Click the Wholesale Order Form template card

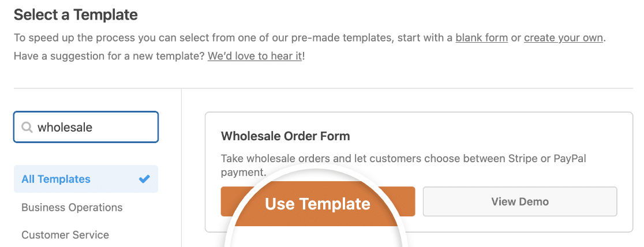click(419, 172)
